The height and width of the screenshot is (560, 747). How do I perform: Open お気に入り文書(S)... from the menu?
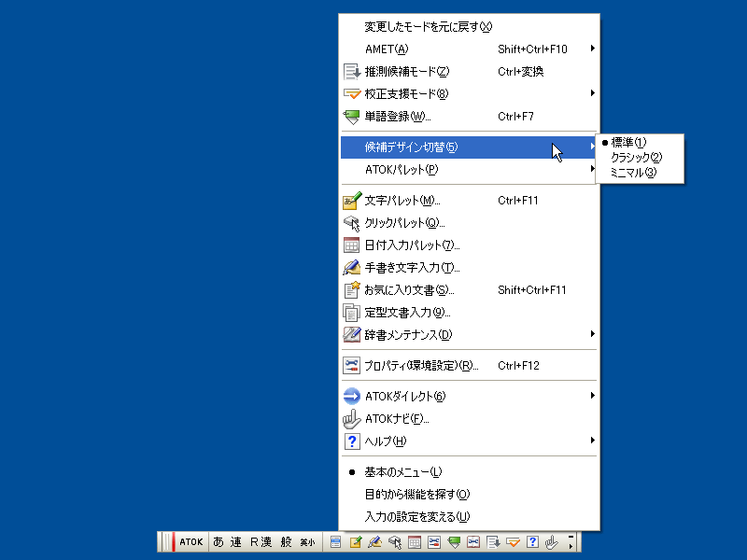pos(469,290)
